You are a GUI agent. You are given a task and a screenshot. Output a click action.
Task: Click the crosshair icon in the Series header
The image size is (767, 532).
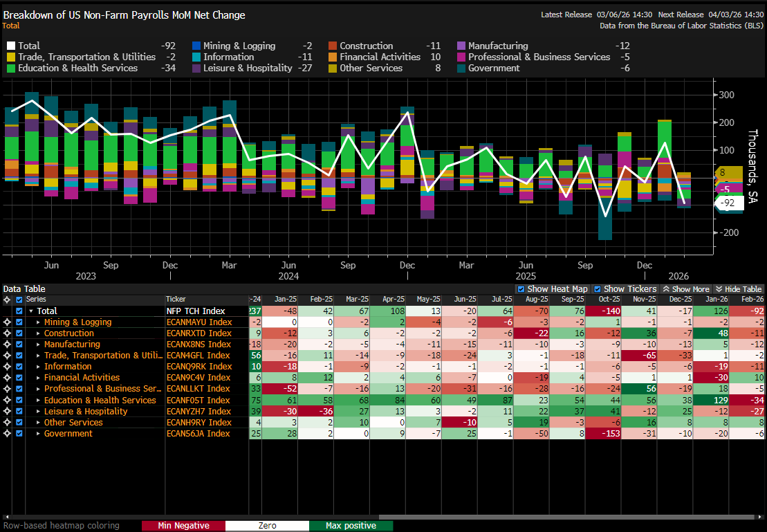(x=7, y=300)
